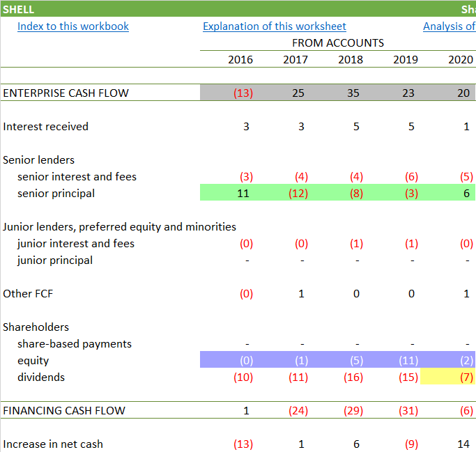Select yellow dividends 2020 cell (7)
Viewport: 476px width, 452px height.
click(x=448, y=376)
